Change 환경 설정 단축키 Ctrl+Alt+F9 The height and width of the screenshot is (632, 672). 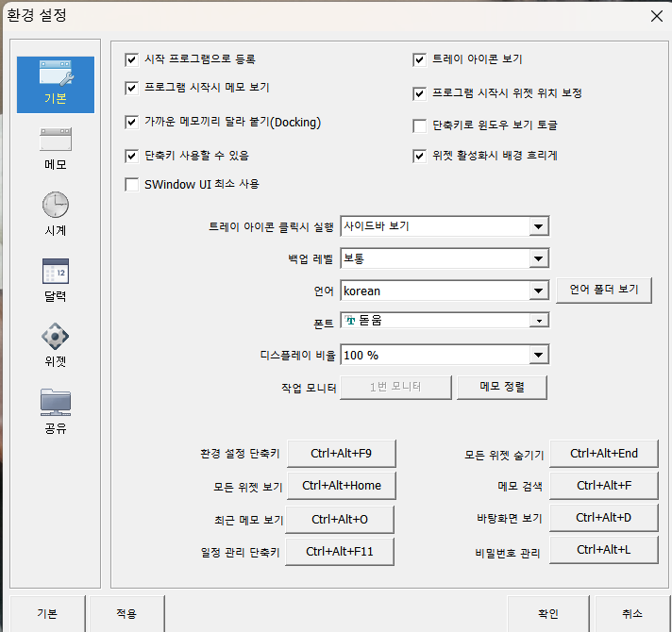click(341, 454)
